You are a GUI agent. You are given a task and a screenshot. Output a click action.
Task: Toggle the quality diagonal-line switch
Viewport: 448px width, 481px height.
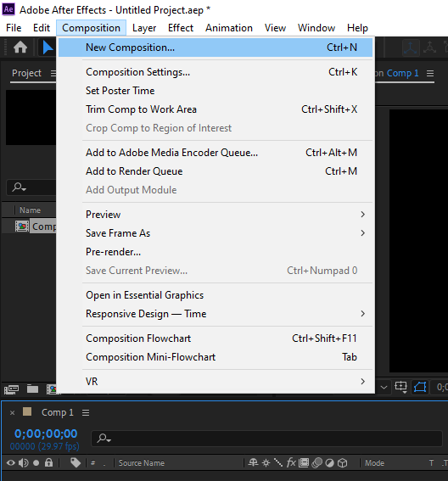278,462
